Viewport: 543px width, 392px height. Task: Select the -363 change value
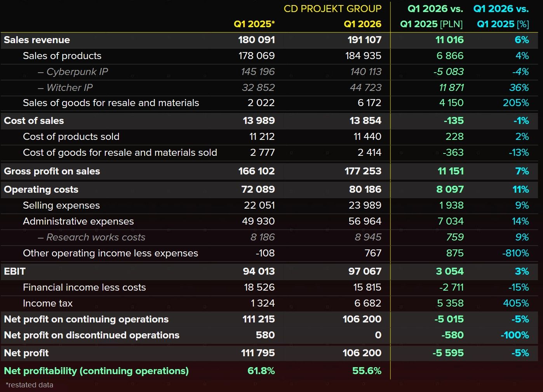pos(453,153)
